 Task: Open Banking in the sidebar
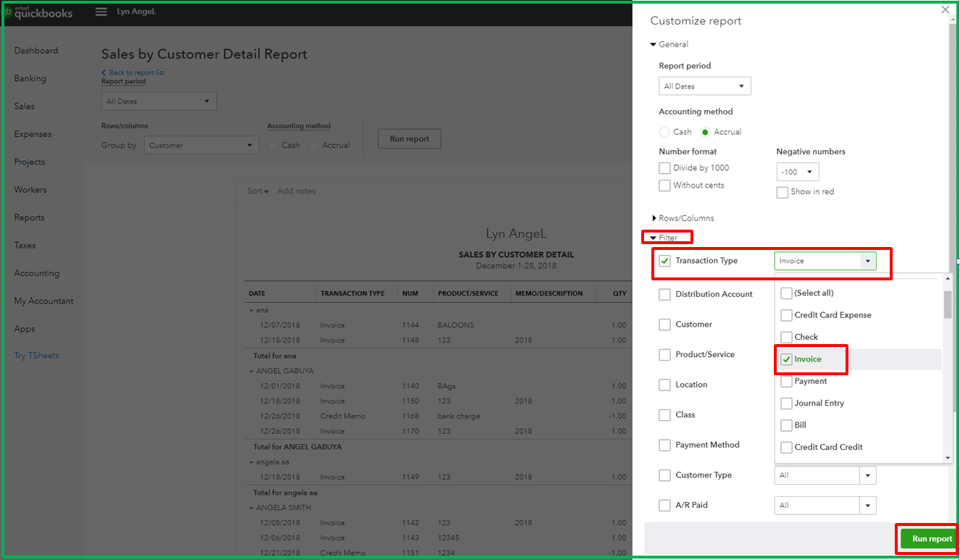click(x=30, y=78)
